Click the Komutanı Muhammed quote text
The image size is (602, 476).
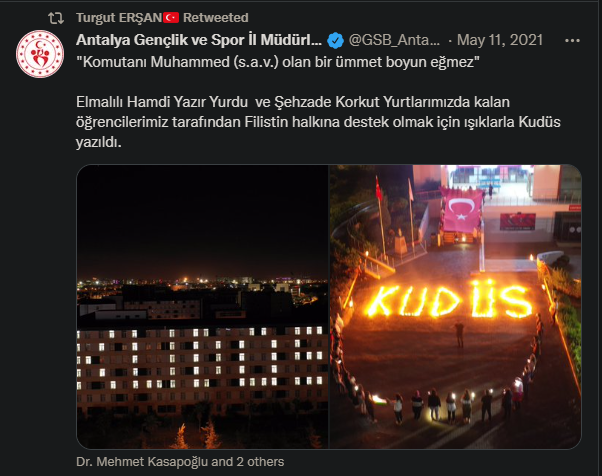click(278, 62)
